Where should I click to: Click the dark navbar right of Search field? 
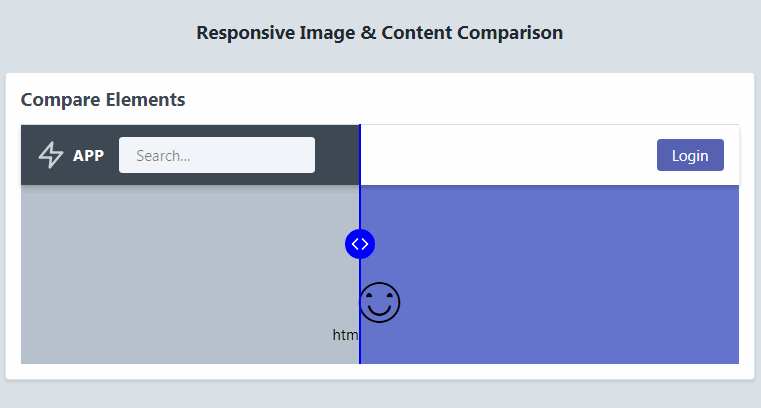336,155
